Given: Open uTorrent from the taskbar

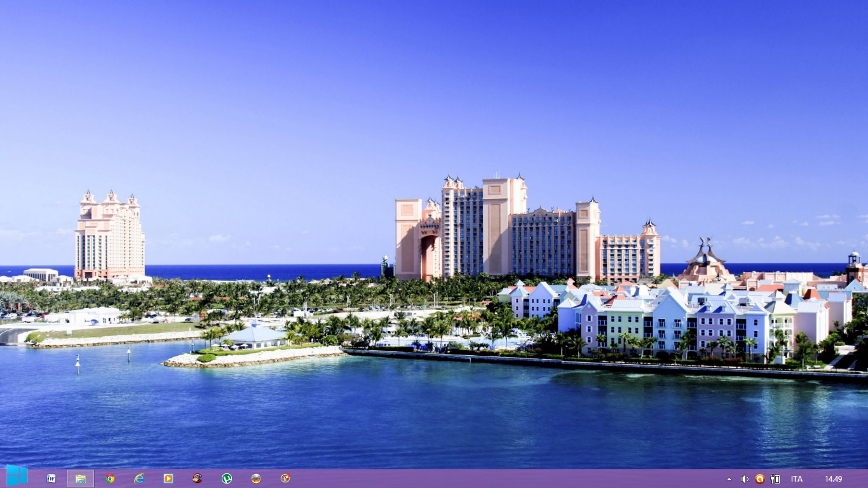Looking at the screenshot, I should [x=227, y=478].
